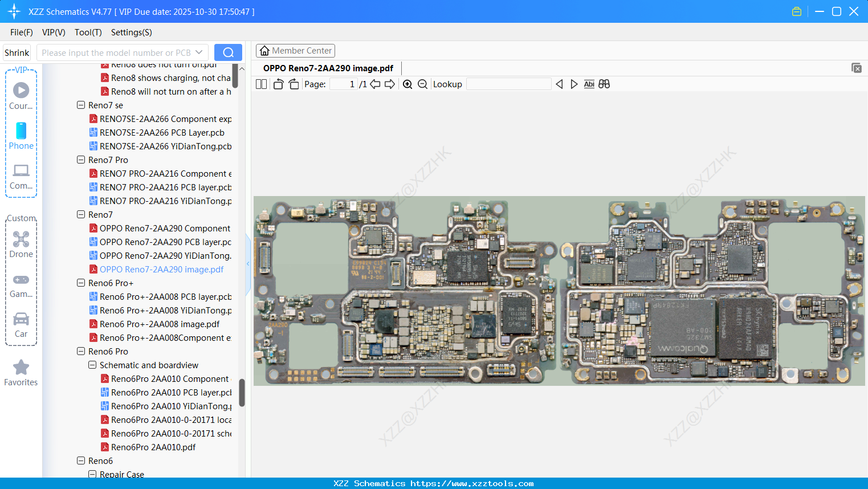Open the Tool(T) menu
Viewport: 868px width, 489px height.
pos(88,32)
